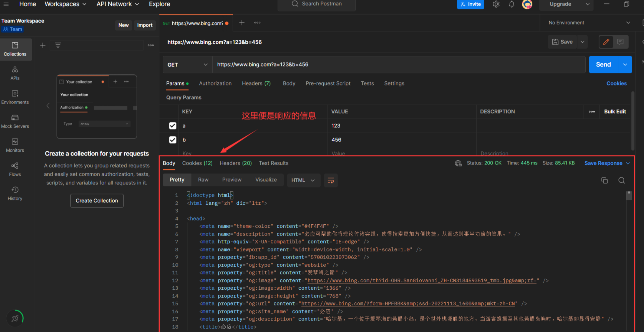644x332 pixels.
Task: Open collections sidebar more options dots
Action: coord(151,45)
